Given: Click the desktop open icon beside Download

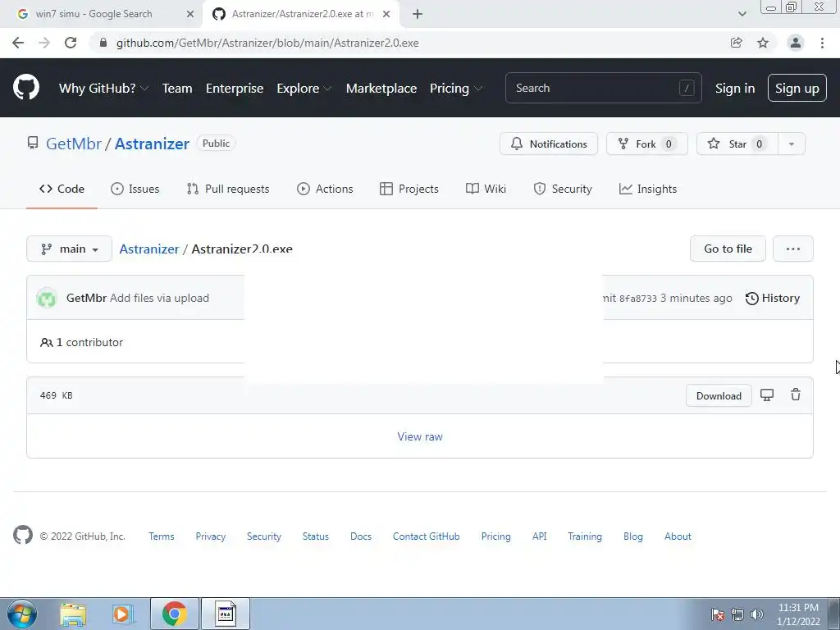Looking at the screenshot, I should click(767, 395).
